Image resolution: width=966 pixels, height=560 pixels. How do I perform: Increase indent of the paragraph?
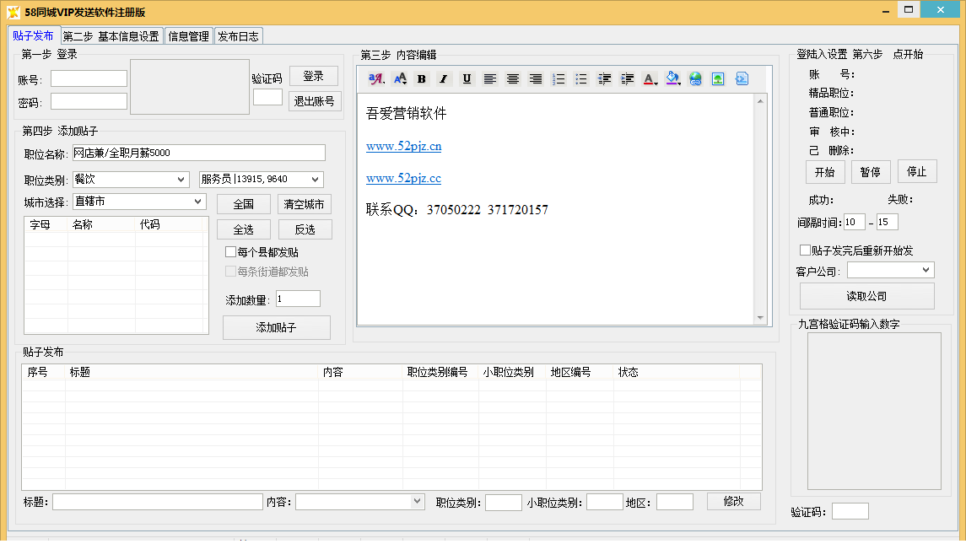pos(627,79)
